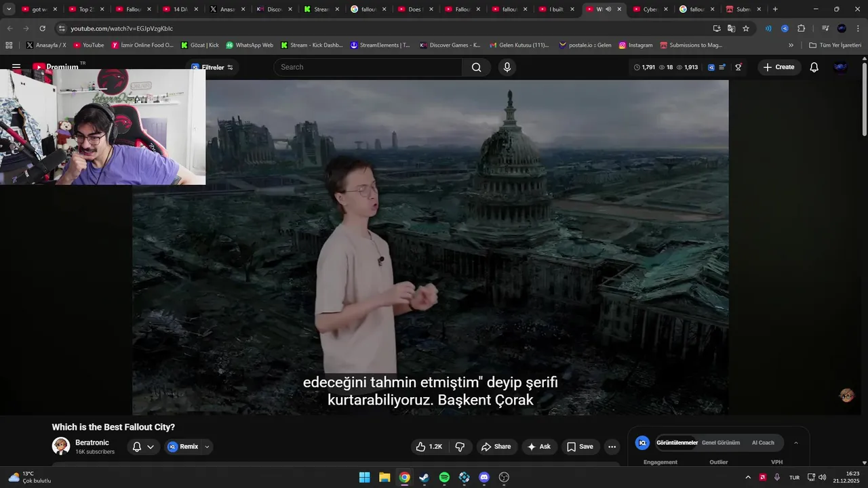Open a new Chrome tab
The width and height of the screenshot is (868, 488).
coord(775,9)
